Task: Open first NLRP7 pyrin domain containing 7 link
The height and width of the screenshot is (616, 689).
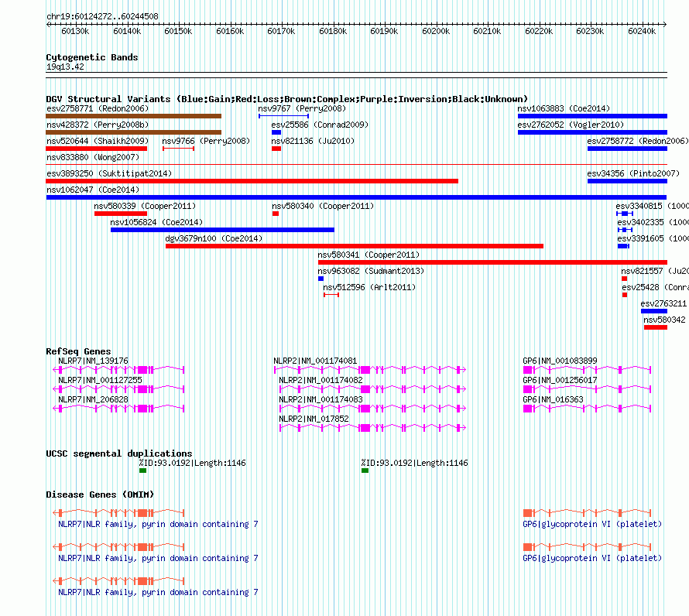Action: coord(158,524)
